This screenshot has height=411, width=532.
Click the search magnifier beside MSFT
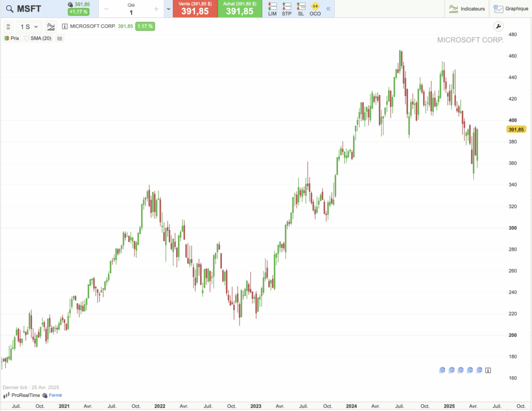(9, 9)
